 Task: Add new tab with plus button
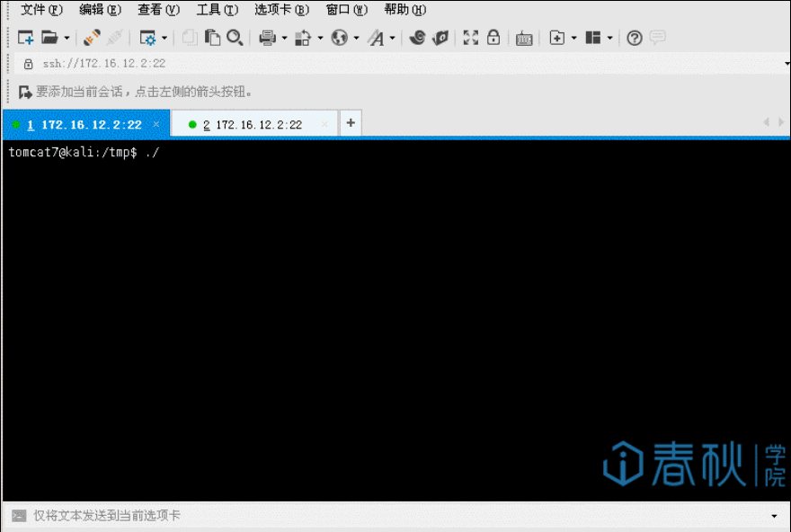click(351, 124)
